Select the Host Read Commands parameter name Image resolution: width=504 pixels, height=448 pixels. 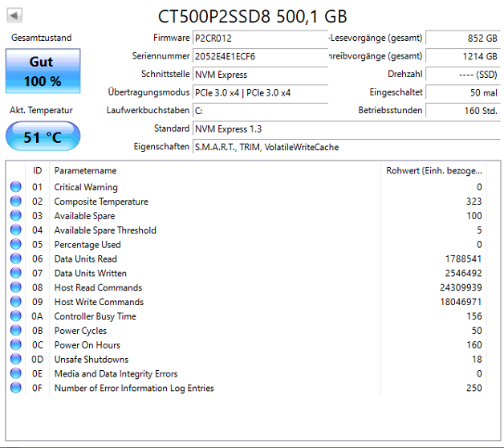point(98,287)
